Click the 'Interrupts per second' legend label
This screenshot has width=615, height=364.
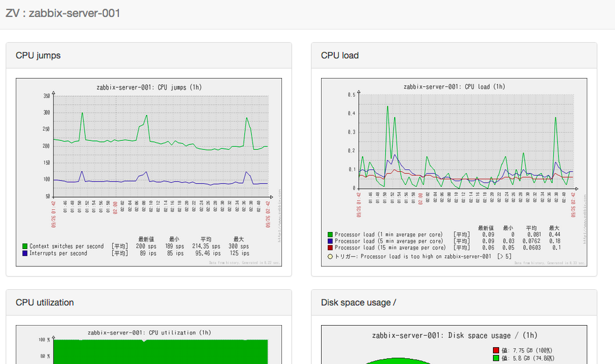59,253
